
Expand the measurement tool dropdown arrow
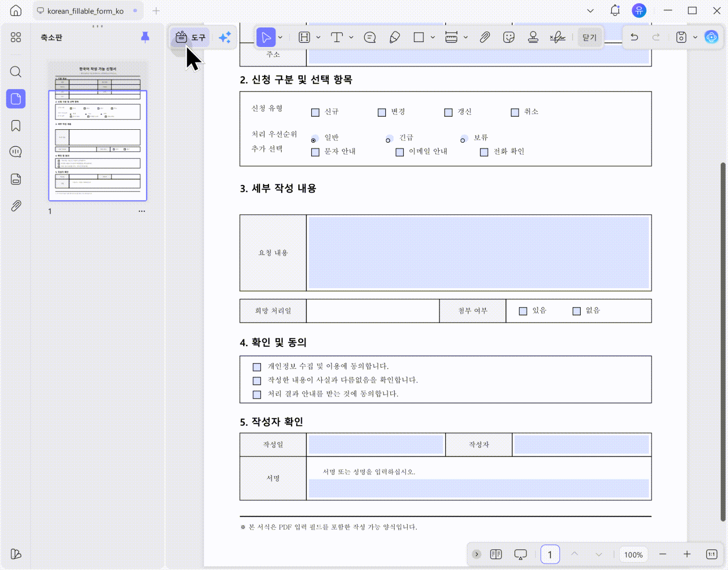tap(466, 37)
